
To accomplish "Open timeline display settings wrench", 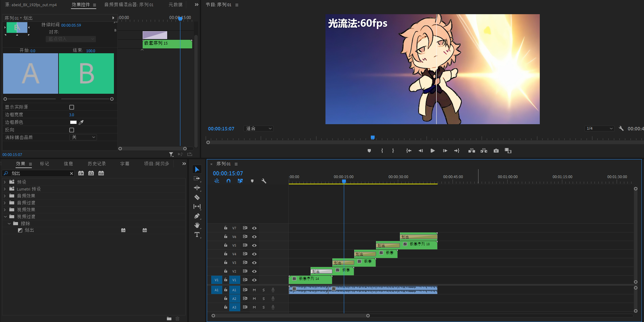I will pos(264,181).
